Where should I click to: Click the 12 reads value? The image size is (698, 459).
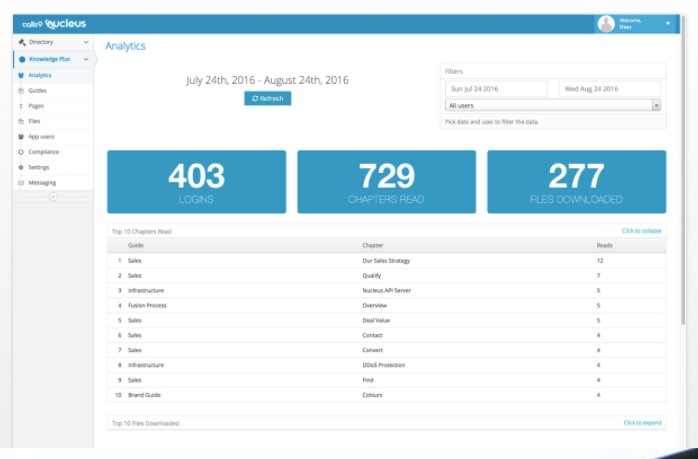[x=600, y=261]
